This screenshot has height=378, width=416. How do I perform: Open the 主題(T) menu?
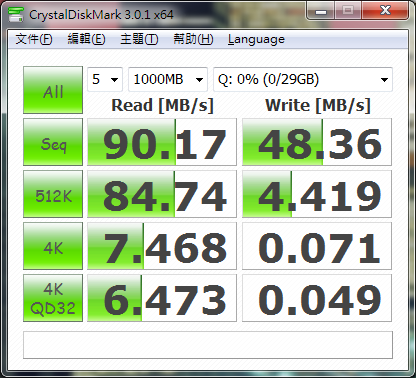[x=139, y=39]
